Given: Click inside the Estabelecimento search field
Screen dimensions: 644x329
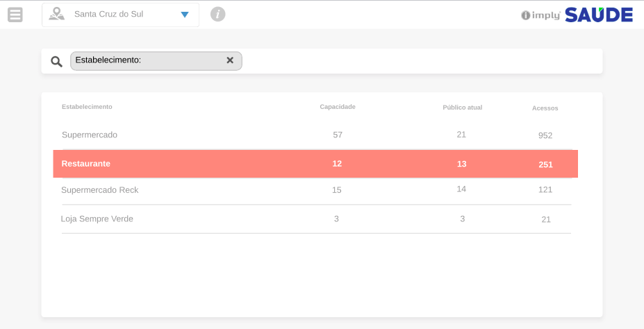Looking at the screenshot, I should [x=181, y=61].
